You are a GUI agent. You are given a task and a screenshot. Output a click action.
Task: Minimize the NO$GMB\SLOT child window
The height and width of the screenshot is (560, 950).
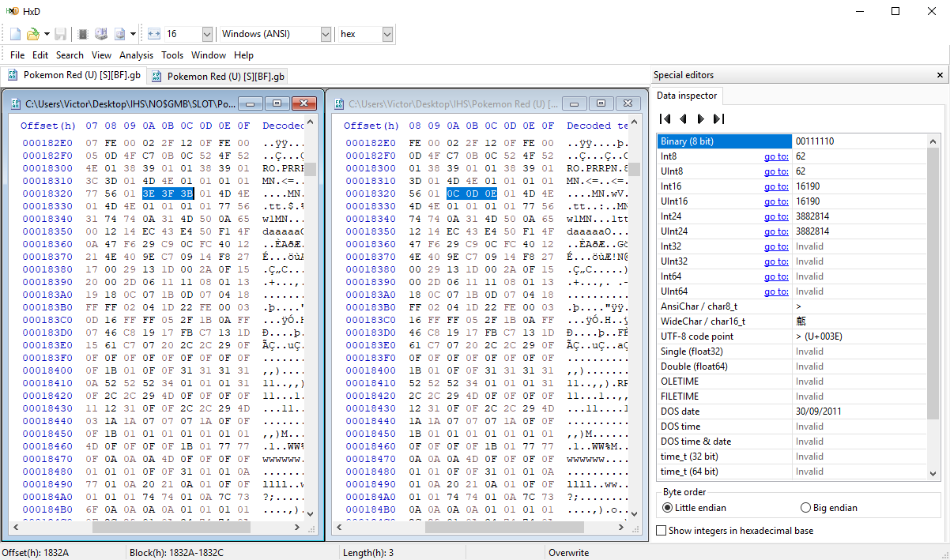tap(251, 103)
